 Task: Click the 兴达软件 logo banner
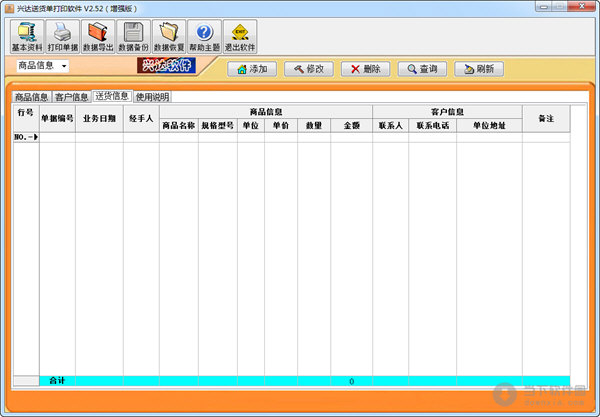coord(166,65)
